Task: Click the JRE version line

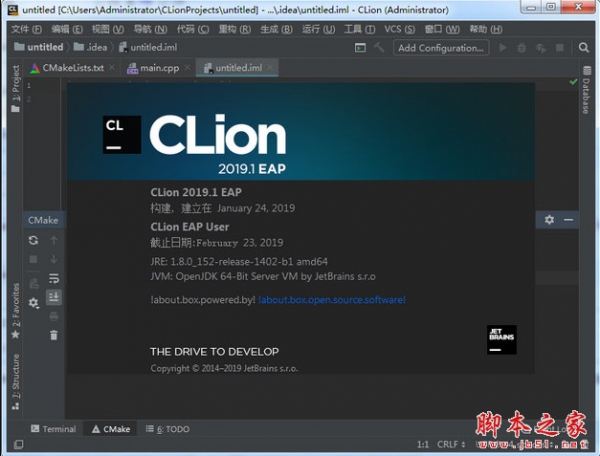Action: coord(239,262)
